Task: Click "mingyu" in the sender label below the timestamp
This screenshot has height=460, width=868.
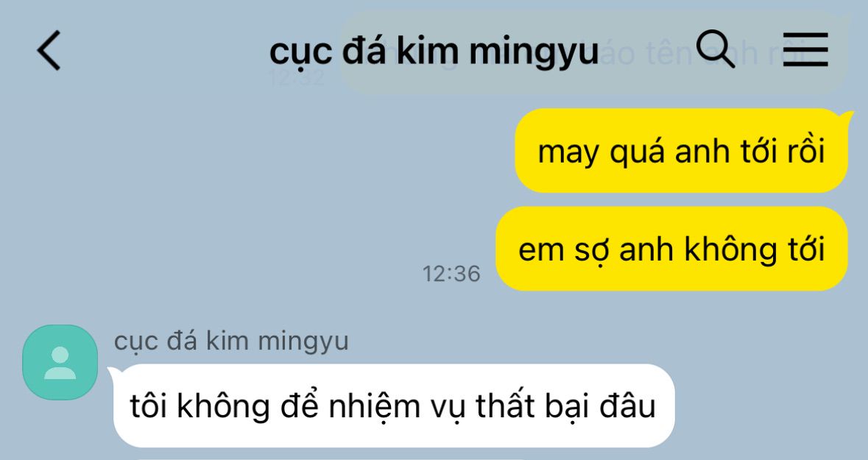Action: [x=303, y=342]
